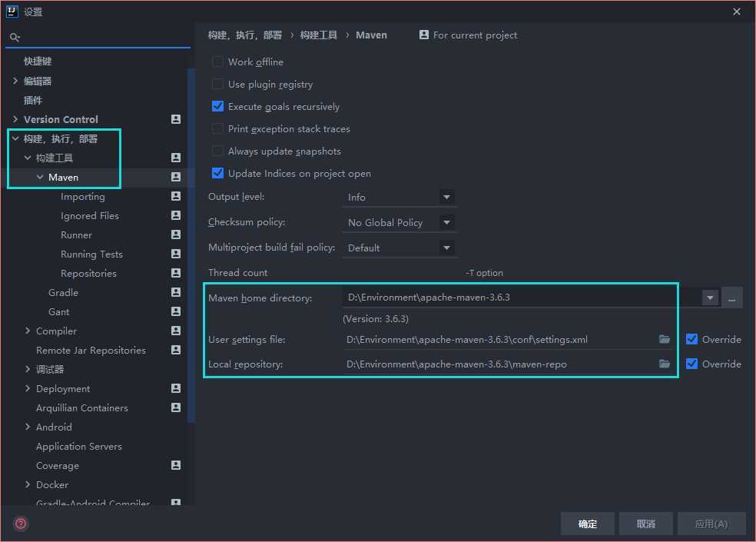The image size is (756, 542).
Task: Click folder icon in User settings file field
Action: coord(665,339)
